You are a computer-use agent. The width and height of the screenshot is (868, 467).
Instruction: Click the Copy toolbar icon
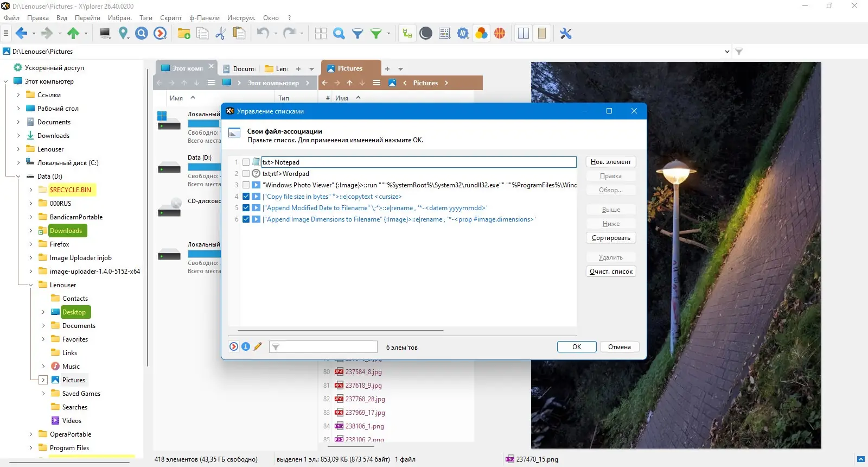[x=202, y=34]
